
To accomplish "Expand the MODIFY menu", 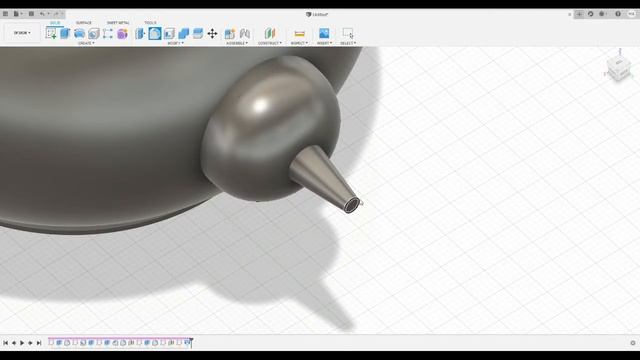I will tap(176, 43).
